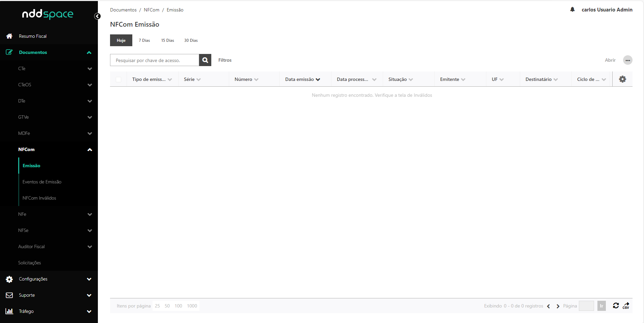The image size is (644, 323).
Task: Export the table to CSV
Action: (626, 305)
